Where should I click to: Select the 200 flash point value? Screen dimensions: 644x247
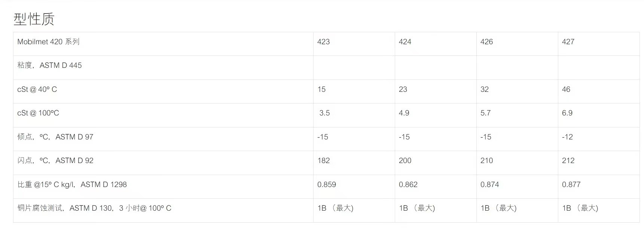click(405, 160)
